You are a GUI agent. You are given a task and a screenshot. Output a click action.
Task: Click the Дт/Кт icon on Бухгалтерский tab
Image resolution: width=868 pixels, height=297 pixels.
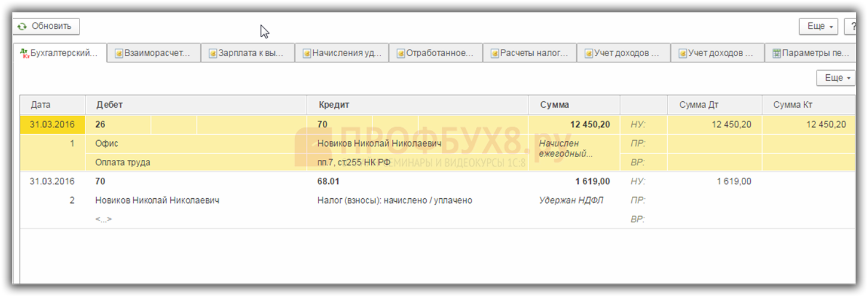pyautogui.click(x=25, y=53)
